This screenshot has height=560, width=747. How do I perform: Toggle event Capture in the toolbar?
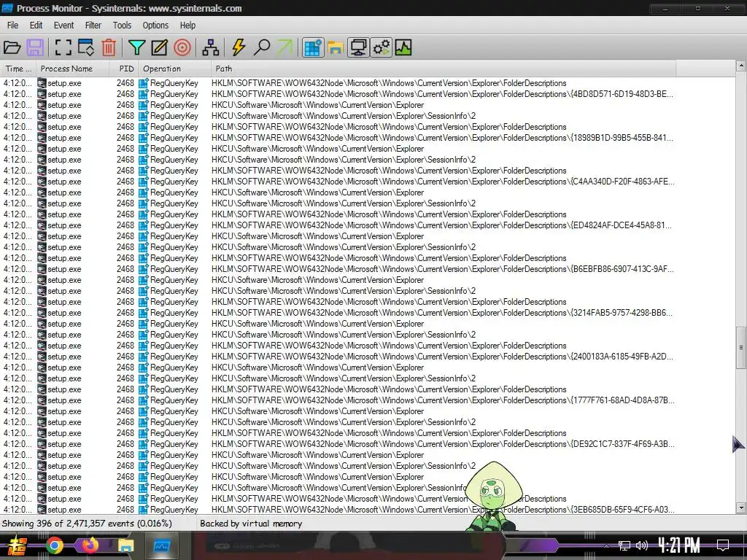63,47
